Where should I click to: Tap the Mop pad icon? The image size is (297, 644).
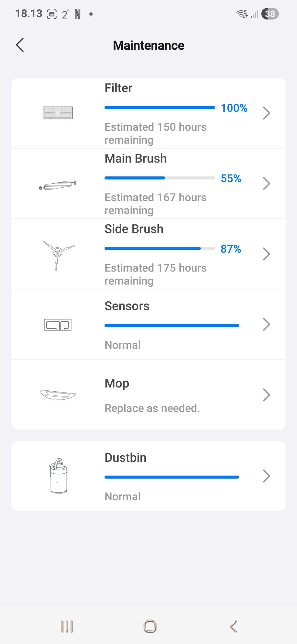58,394
